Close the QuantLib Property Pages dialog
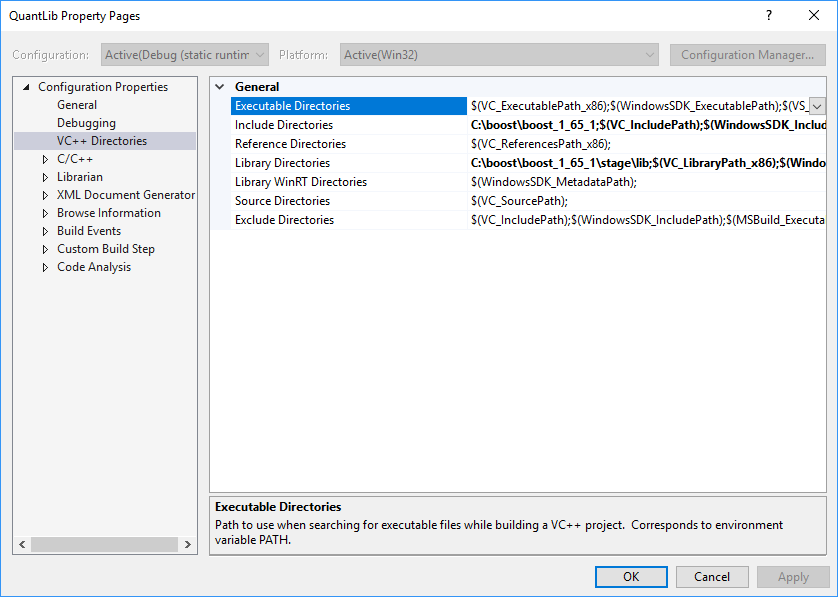This screenshot has width=838, height=597. pyautogui.click(x=813, y=16)
